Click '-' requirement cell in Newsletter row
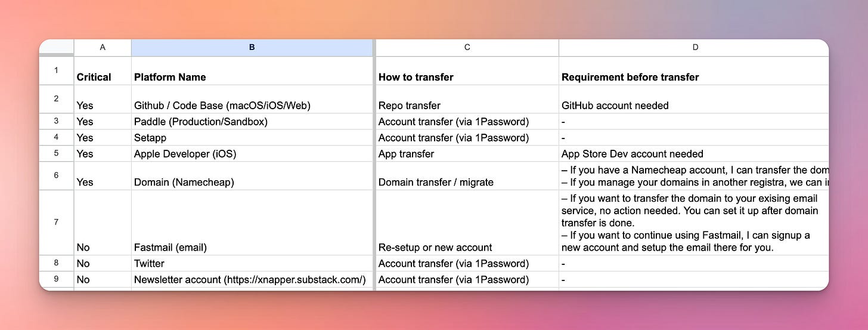Image resolution: width=868 pixels, height=330 pixels. pos(694,279)
